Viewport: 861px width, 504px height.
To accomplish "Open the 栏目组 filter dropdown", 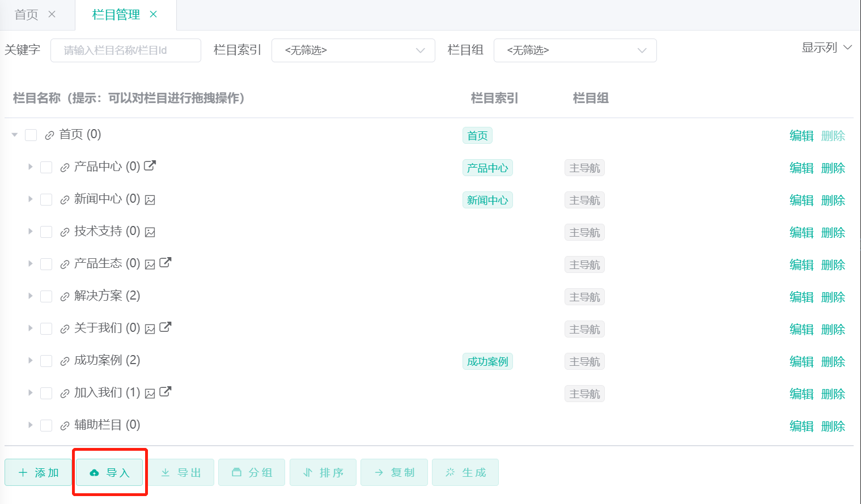I will pos(575,50).
